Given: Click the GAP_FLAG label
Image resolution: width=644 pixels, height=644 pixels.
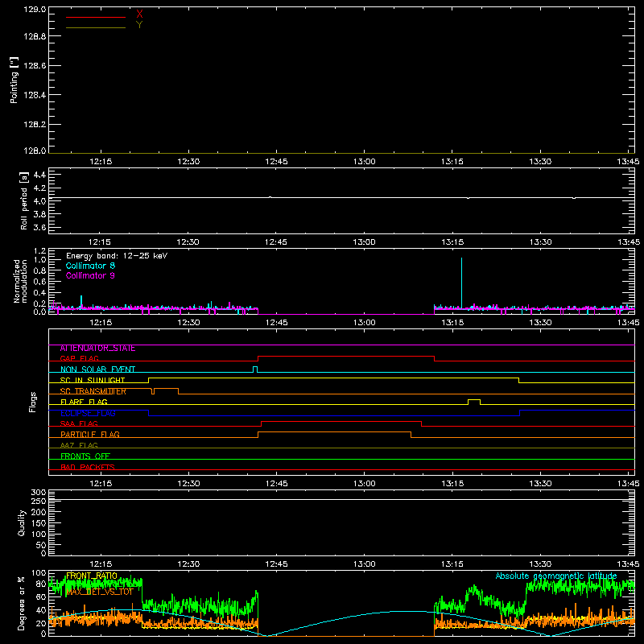Looking at the screenshot, I should (x=79, y=359).
